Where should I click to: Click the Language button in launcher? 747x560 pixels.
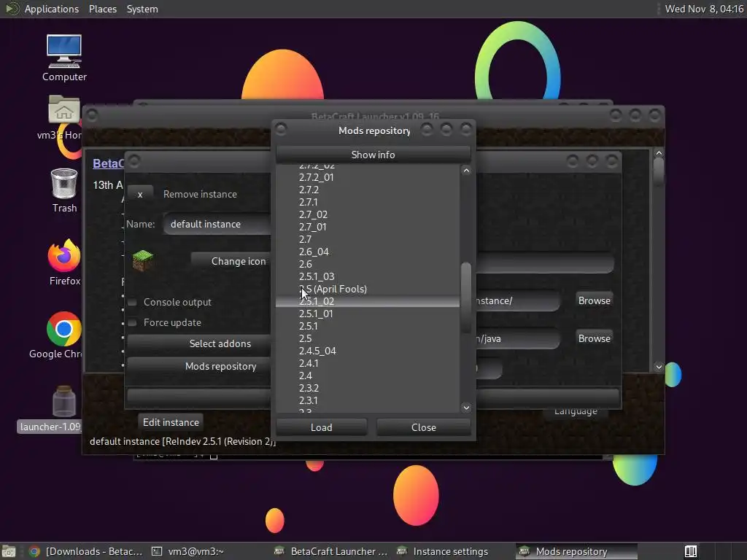tap(576, 411)
